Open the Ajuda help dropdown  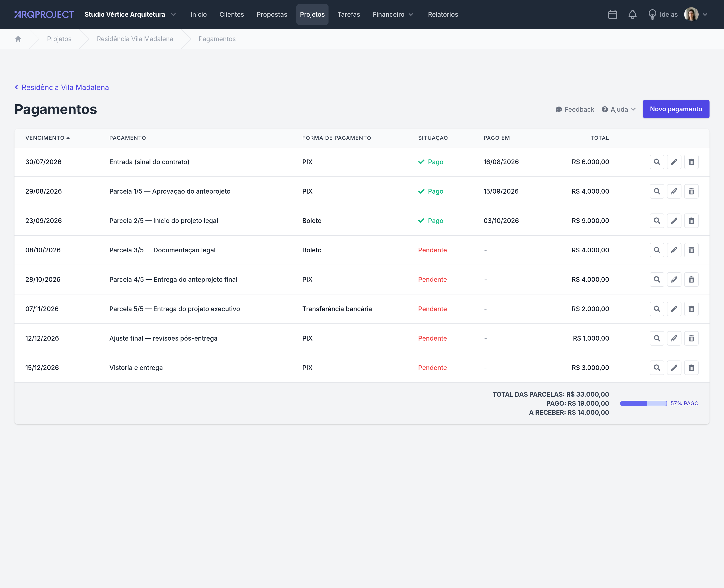(x=619, y=109)
